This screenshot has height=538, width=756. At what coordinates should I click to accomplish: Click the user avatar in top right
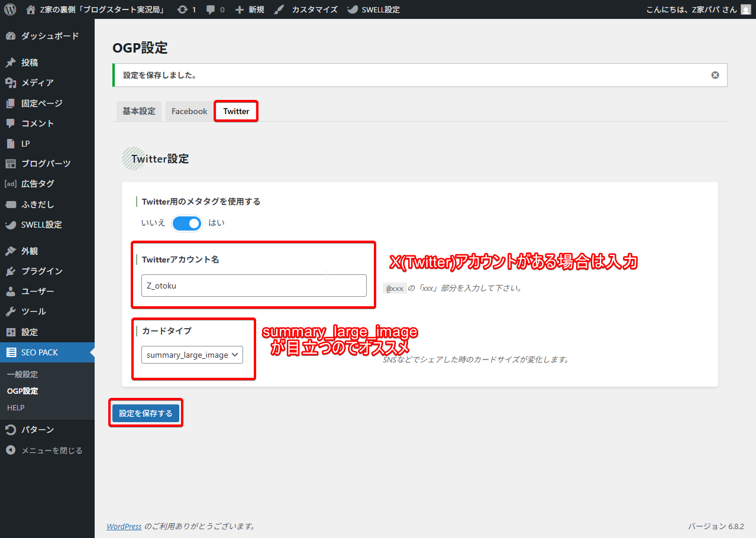pyautogui.click(x=745, y=9)
